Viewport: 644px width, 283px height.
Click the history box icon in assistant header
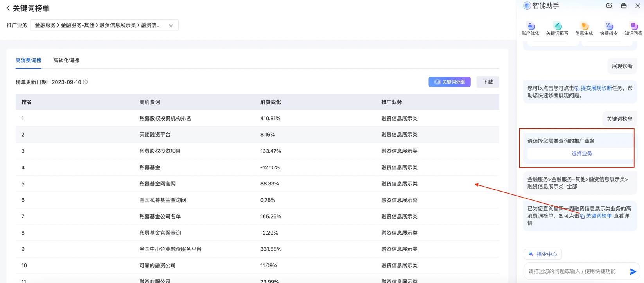point(624,5)
